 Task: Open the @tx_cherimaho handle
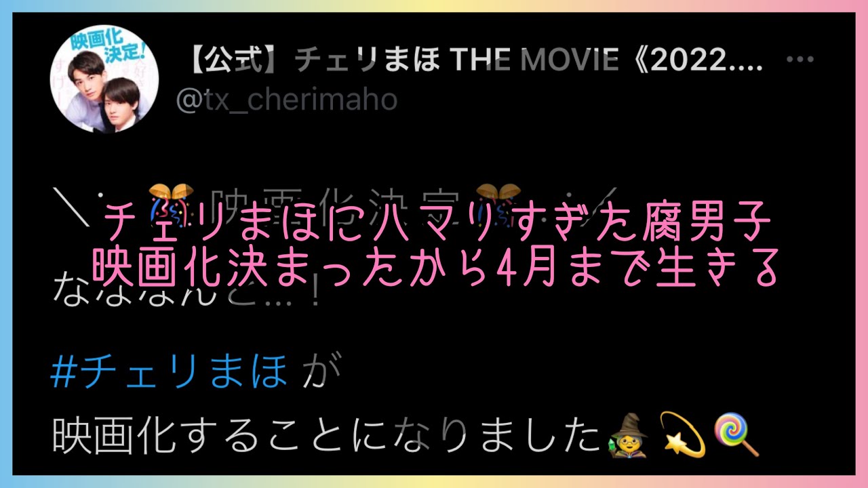coord(287,100)
